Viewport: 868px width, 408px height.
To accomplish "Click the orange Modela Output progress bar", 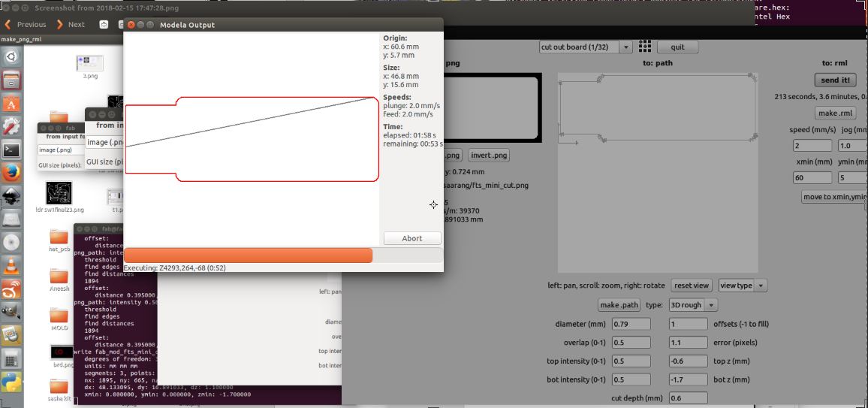I will [283, 255].
